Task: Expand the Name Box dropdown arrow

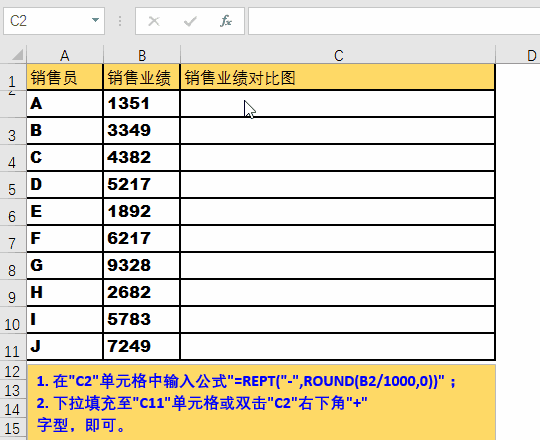Action: (x=95, y=20)
